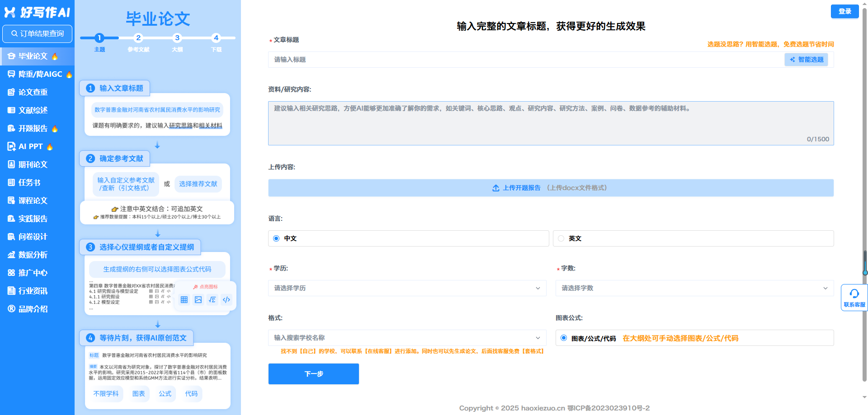The height and width of the screenshot is (415, 868).
Task: Click the 图表 tag at bottom
Action: point(138,394)
